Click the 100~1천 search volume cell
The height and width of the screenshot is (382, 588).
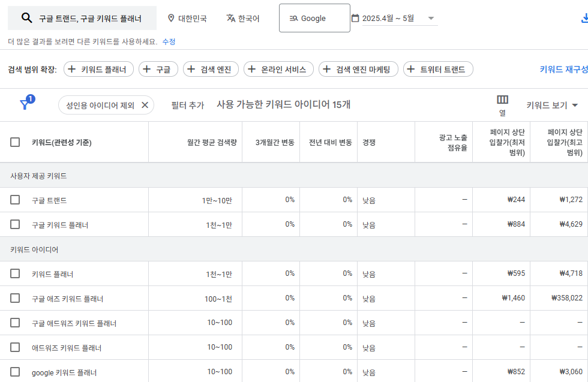pos(218,299)
